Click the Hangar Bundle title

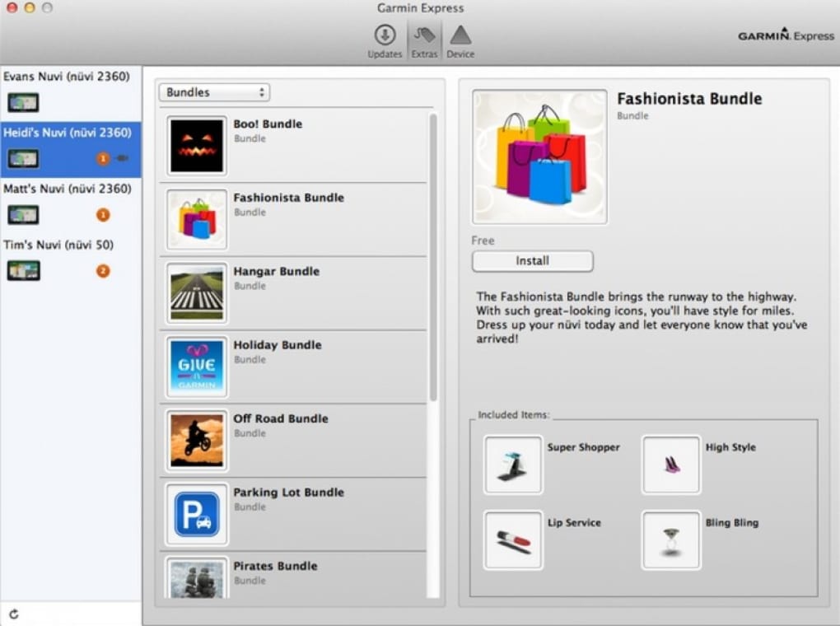277,272
